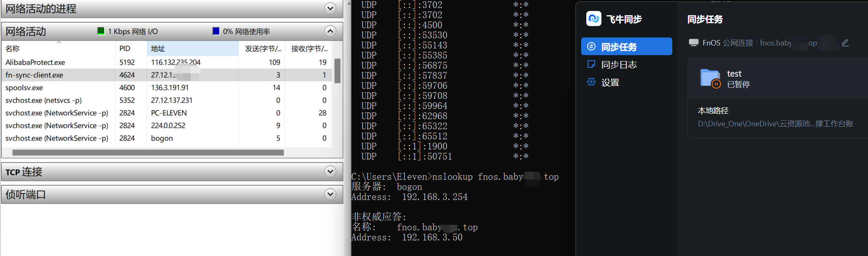Screen dimensions: 868x256
Task: Click the 224.0.0.252 address cell
Action: [x=168, y=125]
